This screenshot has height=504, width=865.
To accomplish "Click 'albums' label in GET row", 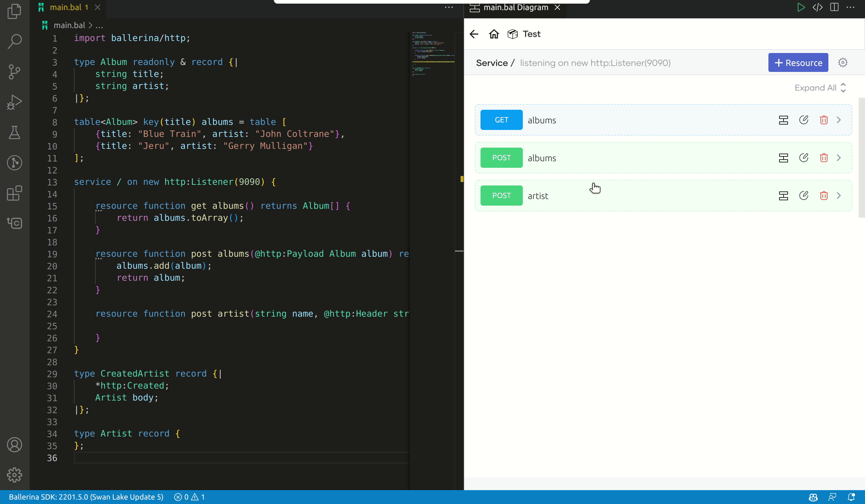I will (x=542, y=120).
